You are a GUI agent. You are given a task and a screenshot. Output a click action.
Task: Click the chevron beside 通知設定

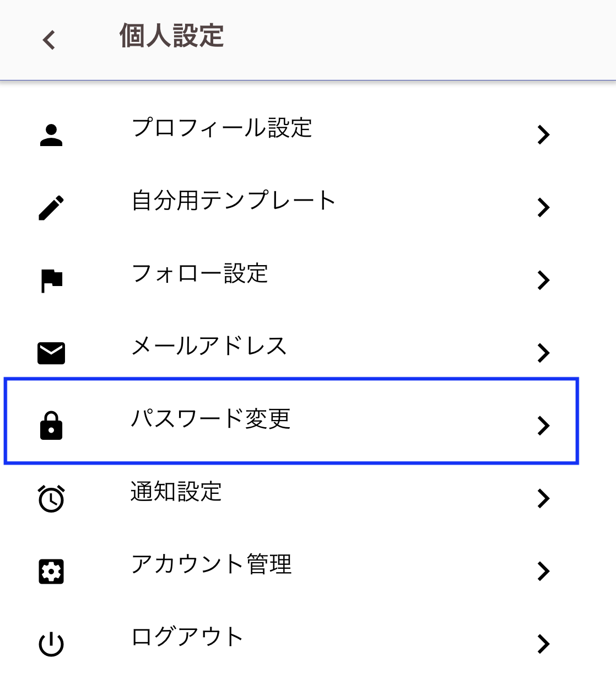(543, 498)
